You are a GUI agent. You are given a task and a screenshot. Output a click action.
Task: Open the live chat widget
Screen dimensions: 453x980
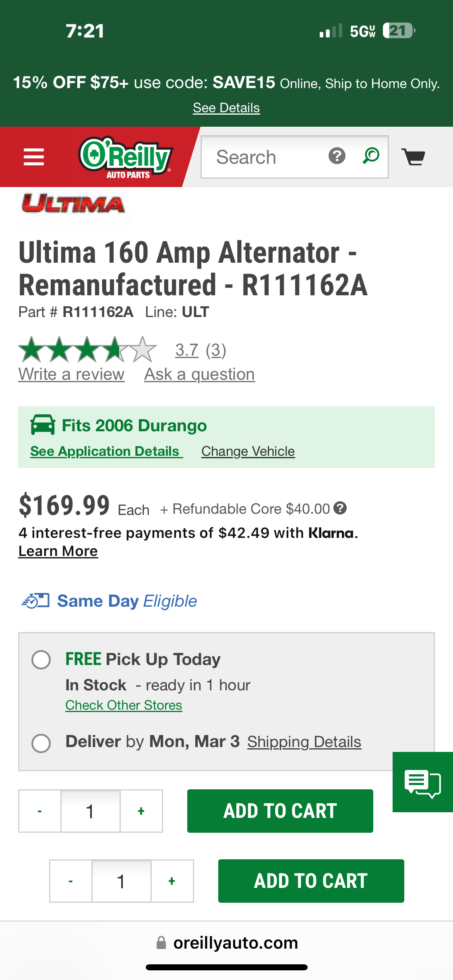422,782
